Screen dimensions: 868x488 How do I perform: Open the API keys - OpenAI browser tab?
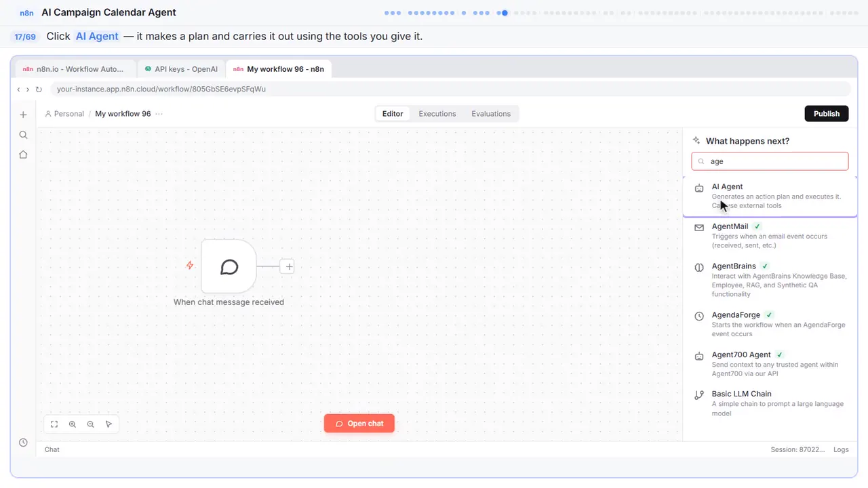tap(181, 69)
